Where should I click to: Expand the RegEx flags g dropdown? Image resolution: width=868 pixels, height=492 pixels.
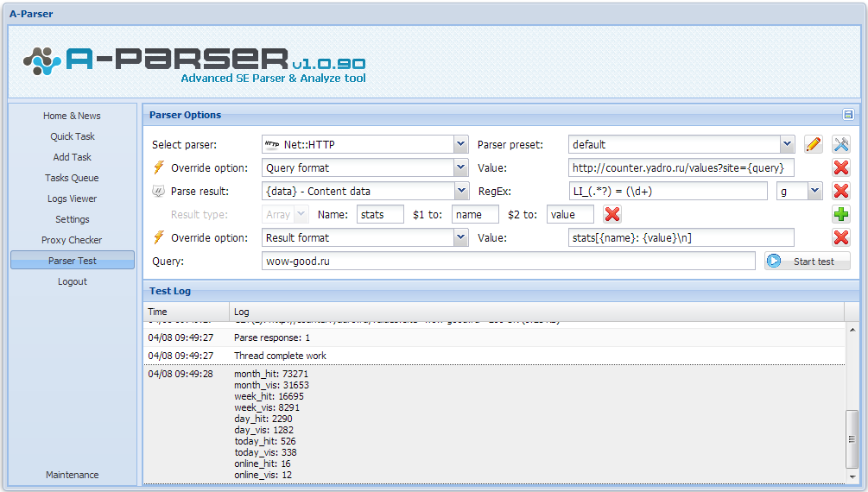tap(814, 191)
